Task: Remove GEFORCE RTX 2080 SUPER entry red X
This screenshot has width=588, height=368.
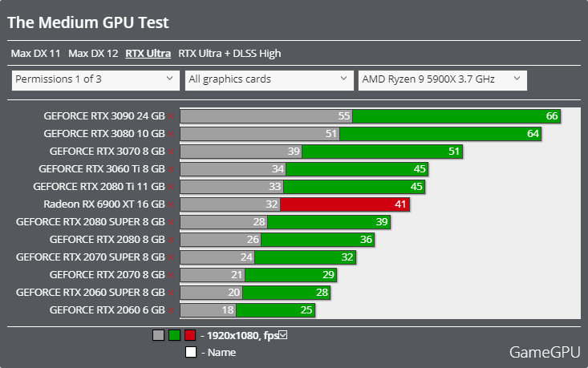Action: coord(171,222)
